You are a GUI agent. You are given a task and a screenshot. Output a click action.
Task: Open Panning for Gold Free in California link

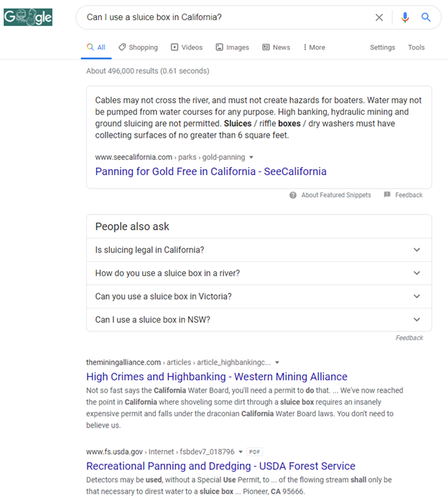pos(210,171)
